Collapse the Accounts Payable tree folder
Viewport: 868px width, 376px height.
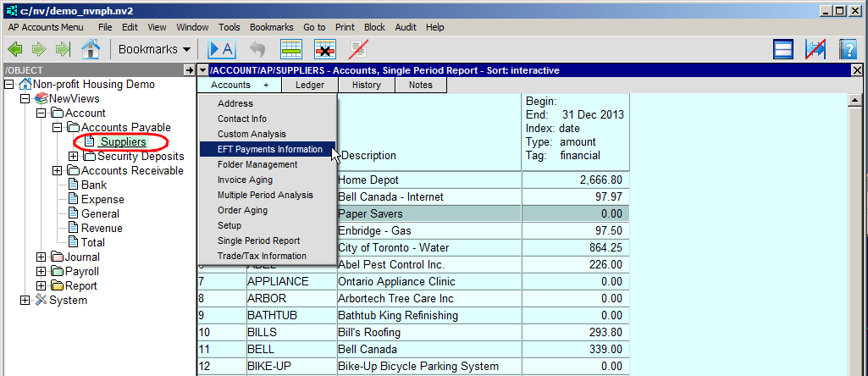tap(57, 128)
